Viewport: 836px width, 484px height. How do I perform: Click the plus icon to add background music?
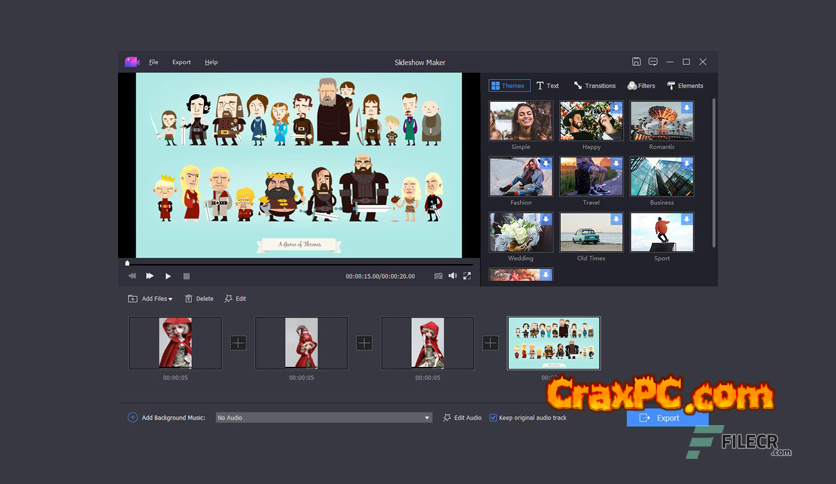coord(133,418)
